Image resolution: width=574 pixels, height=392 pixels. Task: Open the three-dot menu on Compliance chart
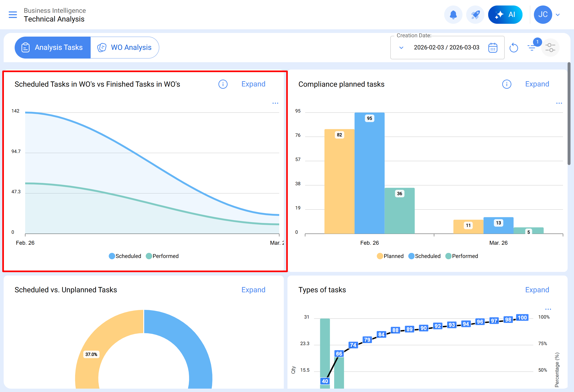[x=559, y=103]
